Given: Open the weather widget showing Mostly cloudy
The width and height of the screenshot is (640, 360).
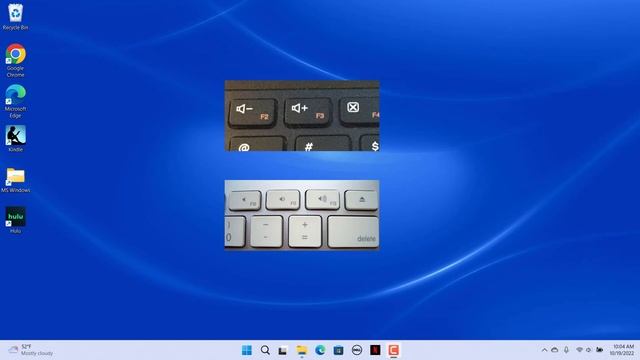Looking at the screenshot, I should (31, 350).
